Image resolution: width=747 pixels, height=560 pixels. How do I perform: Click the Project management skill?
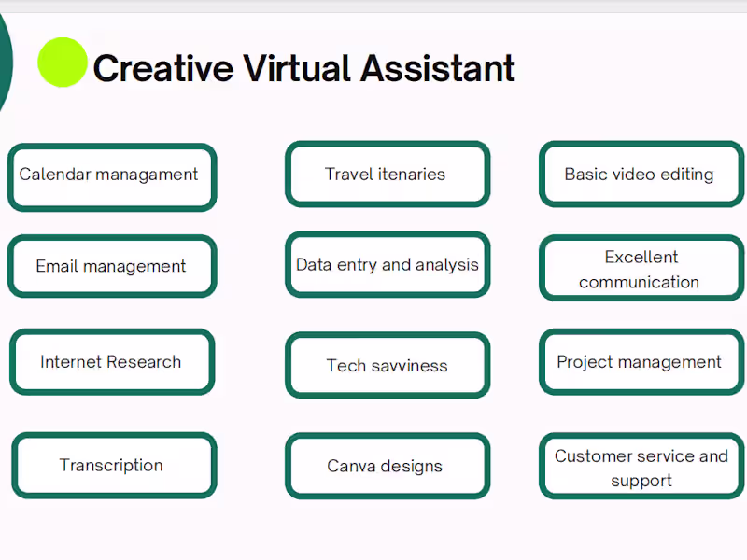point(640,362)
